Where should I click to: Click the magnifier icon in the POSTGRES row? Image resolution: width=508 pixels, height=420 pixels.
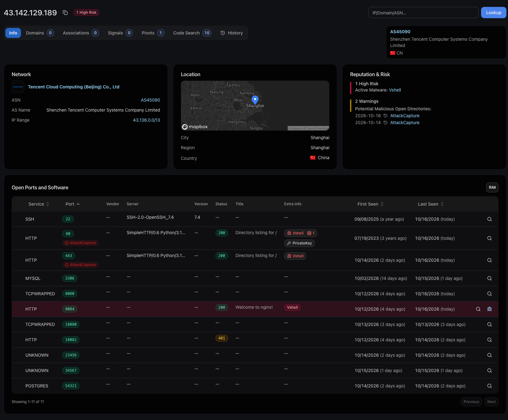pyautogui.click(x=490, y=386)
